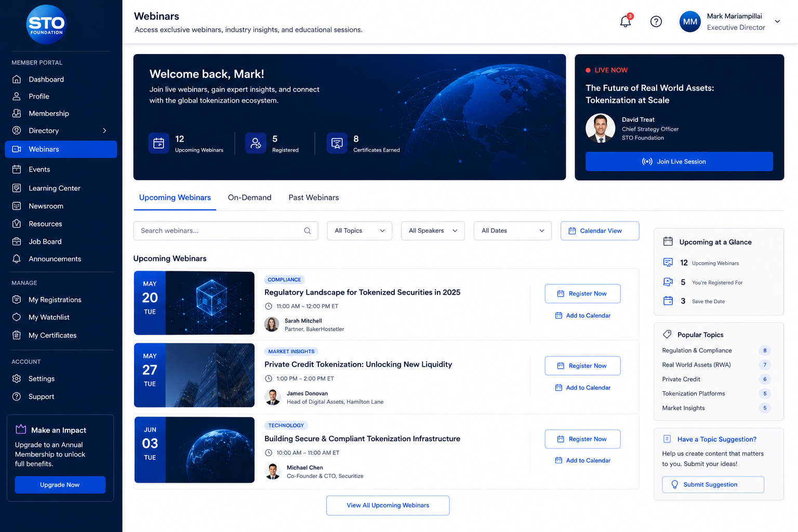Expand the Directory submenu chevron
Image resolution: width=798 pixels, height=532 pixels.
tap(104, 130)
